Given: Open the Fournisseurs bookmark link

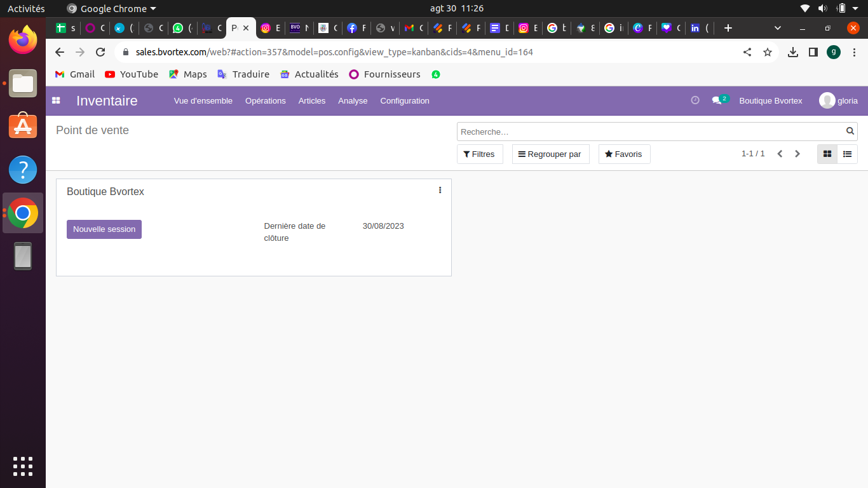Looking at the screenshot, I should (x=385, y=74).
